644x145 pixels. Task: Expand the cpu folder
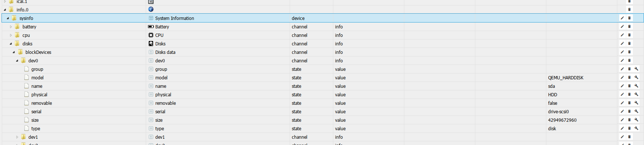point(11,35)
